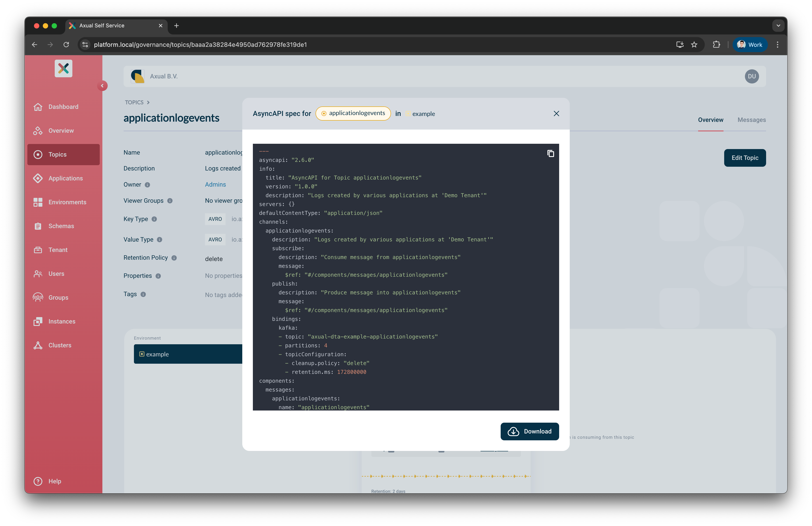Close the AsyncAPI spec dialog

[556, 114]
